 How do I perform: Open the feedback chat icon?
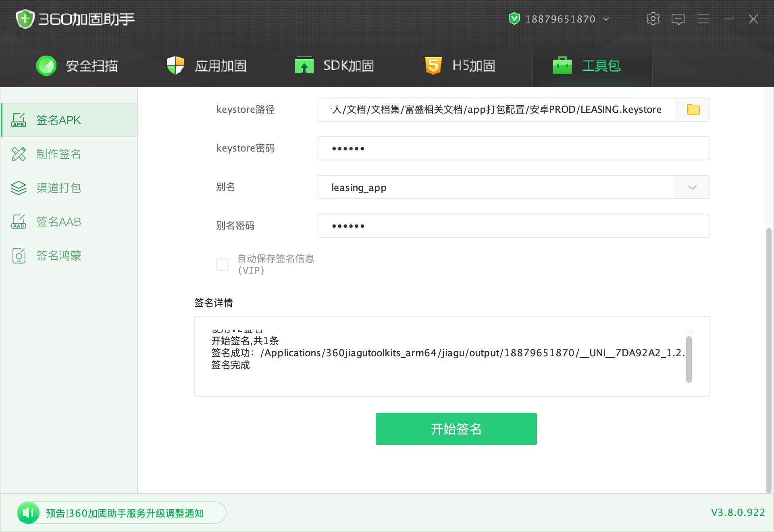(x=678, y=19)
